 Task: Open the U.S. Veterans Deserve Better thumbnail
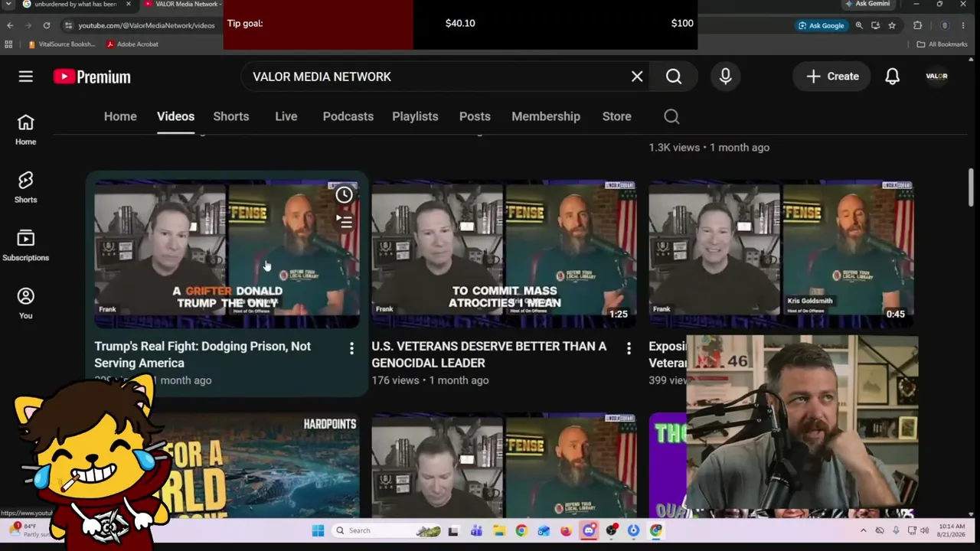(x=504, y=254)
